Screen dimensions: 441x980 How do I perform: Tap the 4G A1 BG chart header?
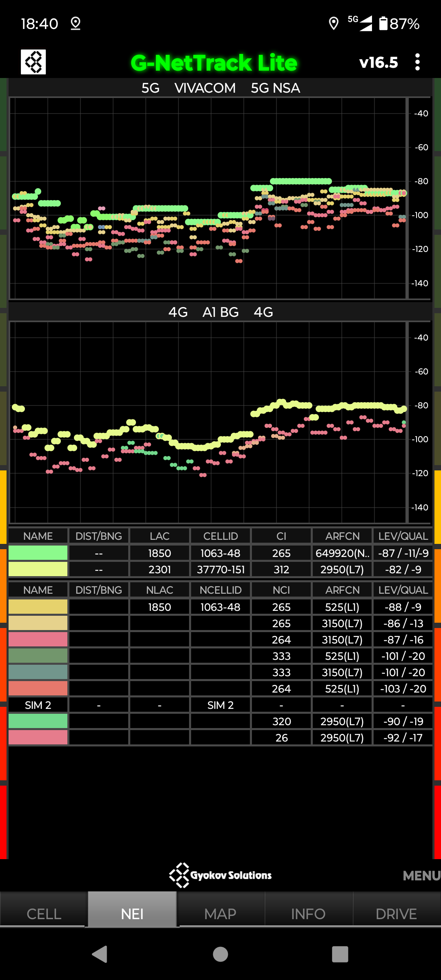[220, 312]
